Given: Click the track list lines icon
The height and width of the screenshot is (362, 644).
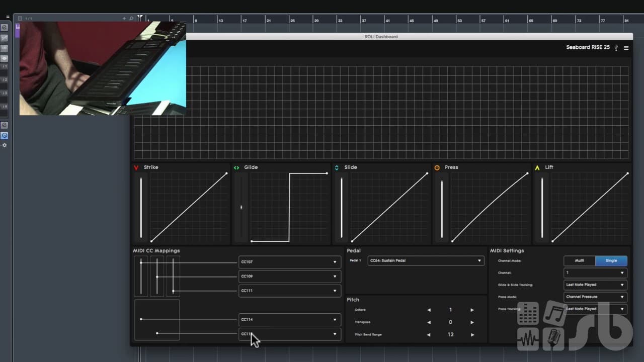Looking at the screenshot, I should (x=20, y=18).
